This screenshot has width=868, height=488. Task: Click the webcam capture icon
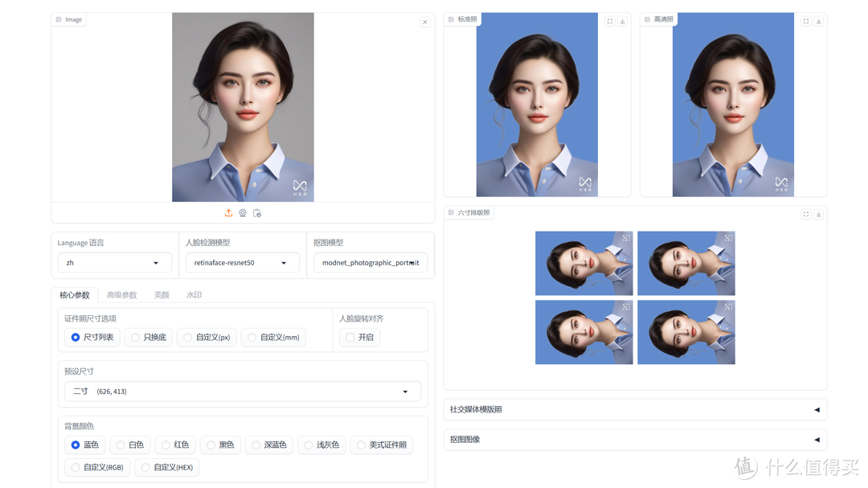click(x=243, y=213)
